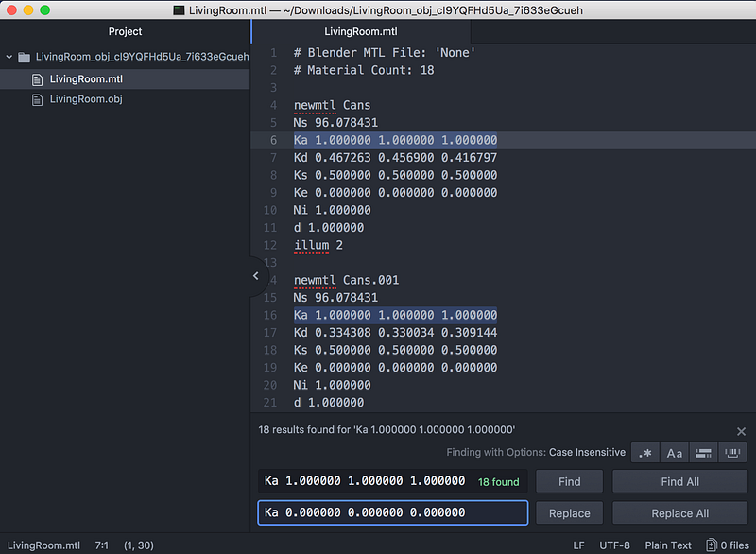The height and width of the screenshot is (554, 756).
Task: Open LivingRoom.obj file icon in tree
Action: (x=37, y=100)
